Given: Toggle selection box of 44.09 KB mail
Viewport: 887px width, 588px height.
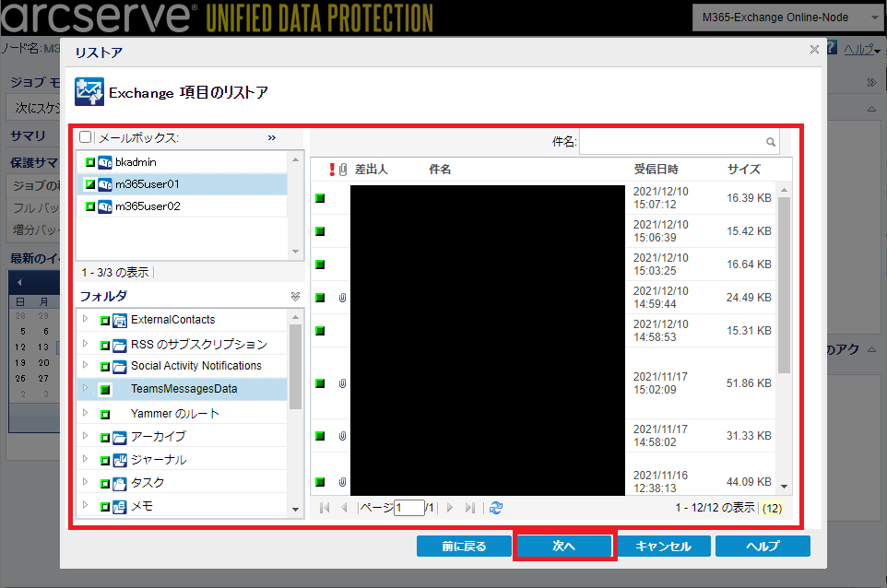Looking at the screenshot, I should click(x=320, y=482).
